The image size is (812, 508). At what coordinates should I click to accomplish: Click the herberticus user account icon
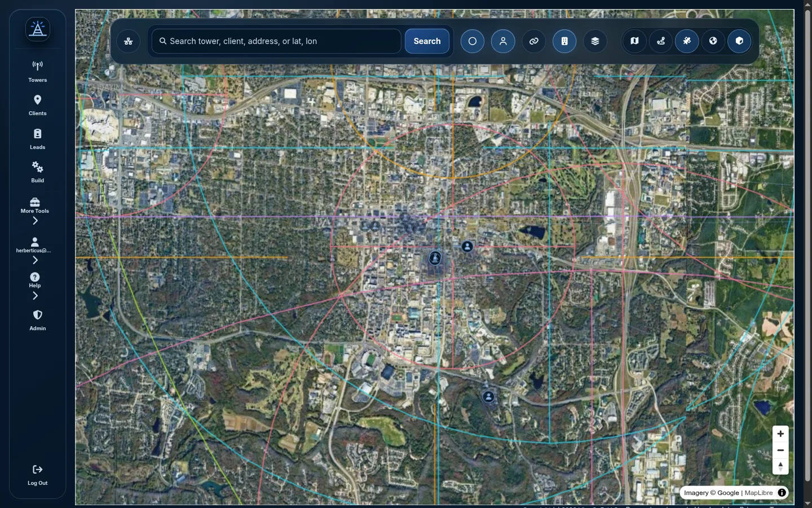pos(35,242)
